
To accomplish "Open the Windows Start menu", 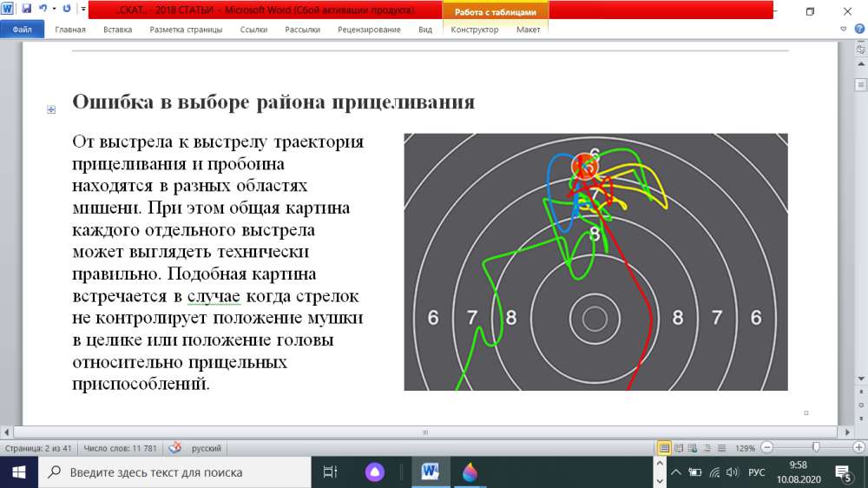I will [x=19, y=472].
